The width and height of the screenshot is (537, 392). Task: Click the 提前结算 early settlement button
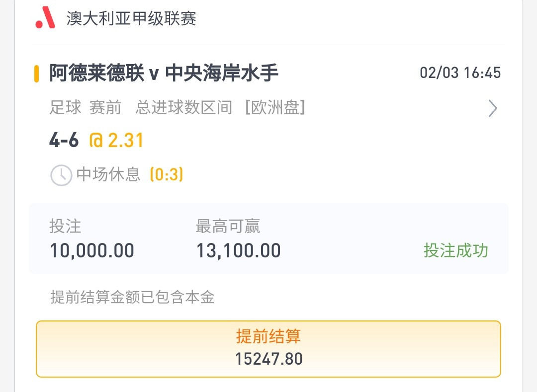point(268,349)
